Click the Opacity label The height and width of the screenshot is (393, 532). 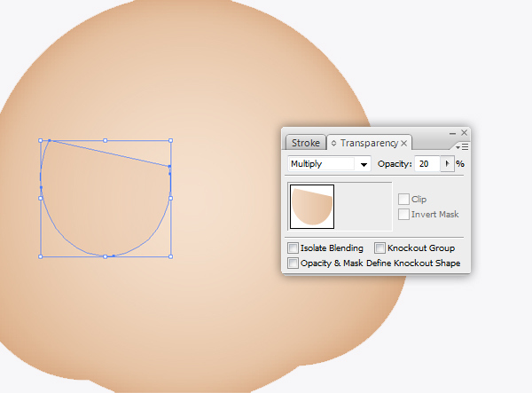coord(395,164)
